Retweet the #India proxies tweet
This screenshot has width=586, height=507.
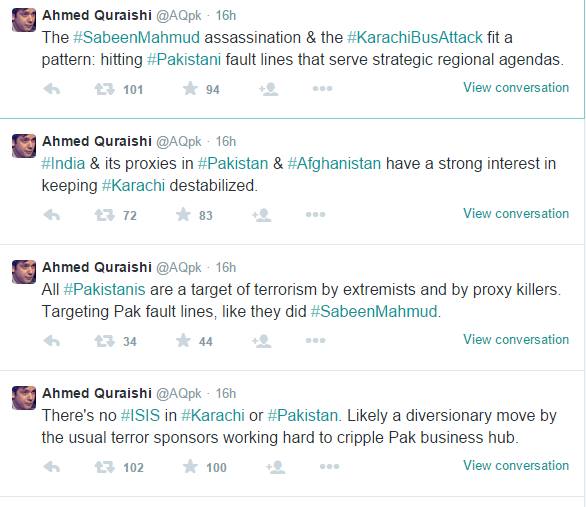click(104, 215)
